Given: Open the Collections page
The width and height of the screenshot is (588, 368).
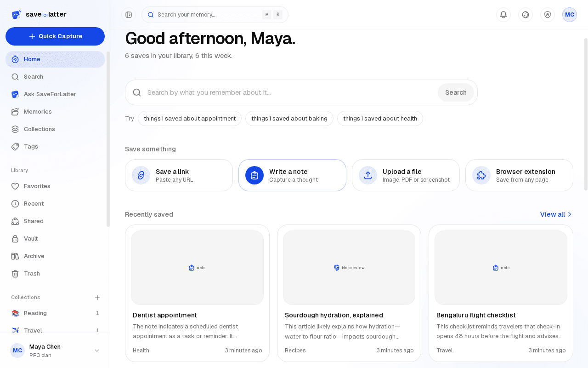Looking at the screenshot, I should coord(55,129).
